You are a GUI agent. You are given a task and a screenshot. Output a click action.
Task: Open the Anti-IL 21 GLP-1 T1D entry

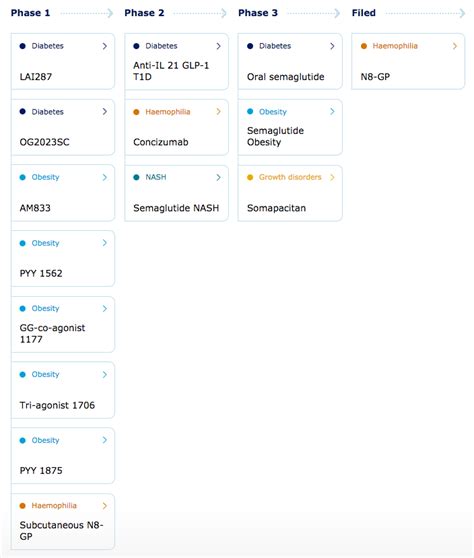pyautogui.click(x=177, y=62)
